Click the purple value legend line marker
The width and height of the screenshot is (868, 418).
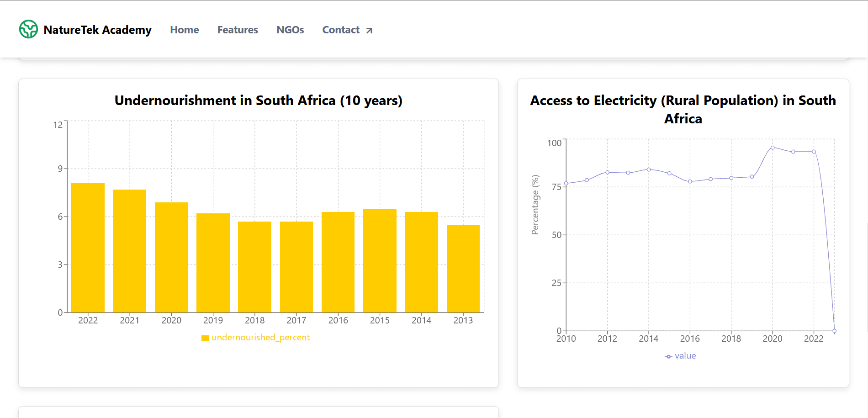point(668,356)
